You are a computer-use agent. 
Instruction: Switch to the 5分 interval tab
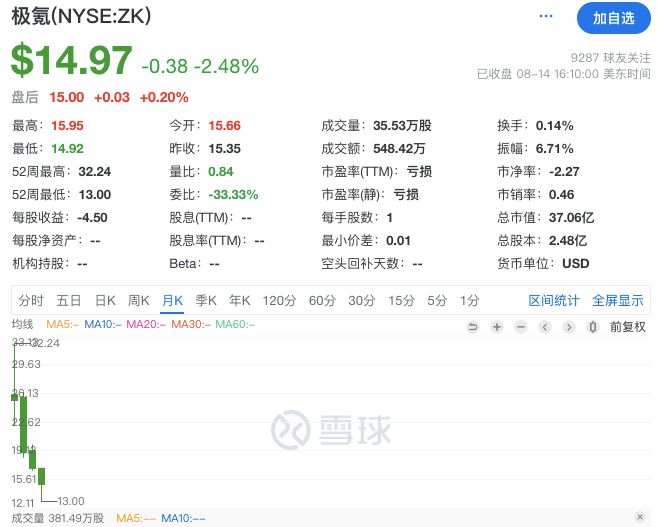[437, 300]
